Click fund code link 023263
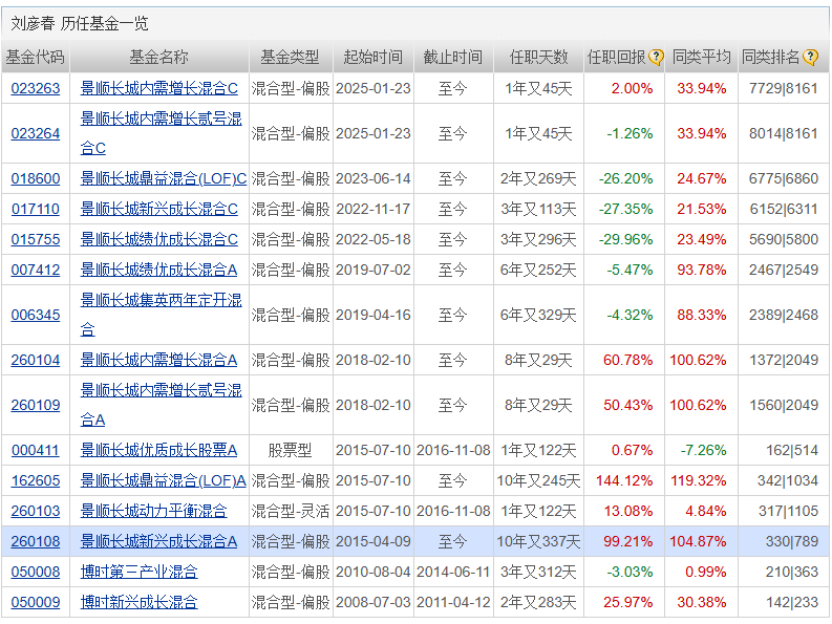Viewport: 832px width, 624px height. pyautogui.click(x=37, y=89)
